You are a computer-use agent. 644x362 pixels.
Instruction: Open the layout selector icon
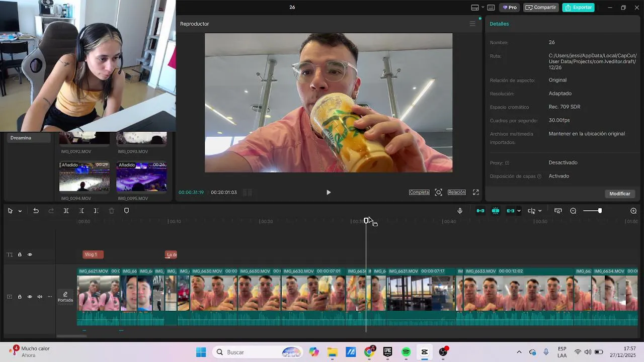point(474,8)
